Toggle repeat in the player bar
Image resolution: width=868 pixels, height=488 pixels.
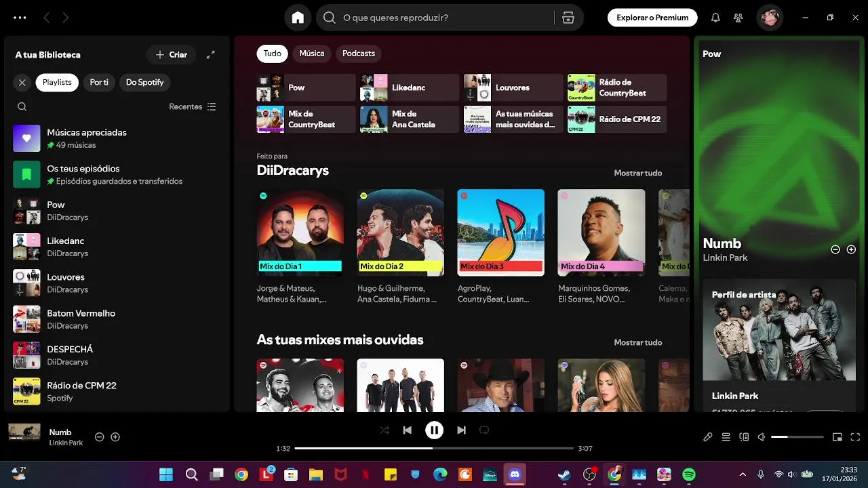pyautogui.click(x=484, y=430)
